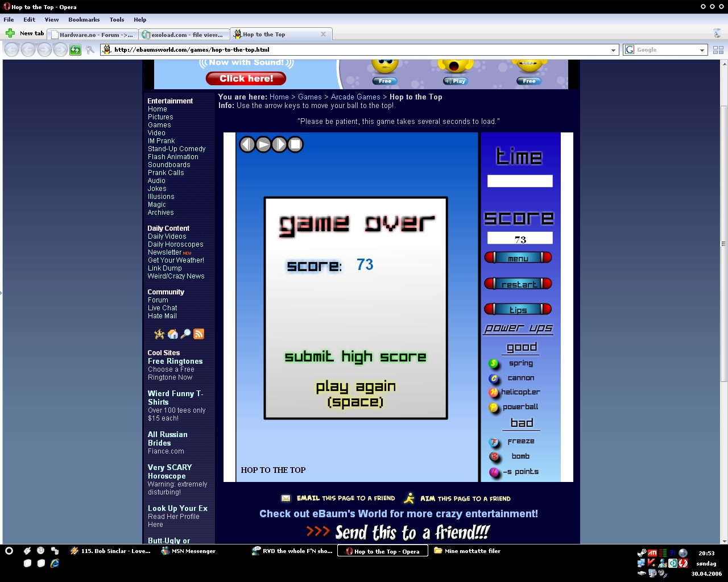
Task: Click the black bomb power-up icon
Action: tap(494, 457)
